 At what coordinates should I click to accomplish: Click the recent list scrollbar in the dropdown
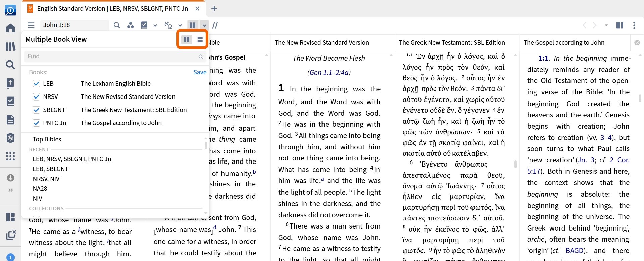205,145
